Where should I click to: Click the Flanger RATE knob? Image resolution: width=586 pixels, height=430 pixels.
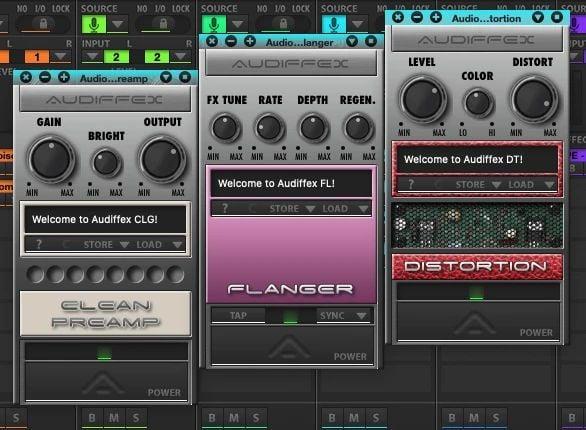(x=269, y=128)
